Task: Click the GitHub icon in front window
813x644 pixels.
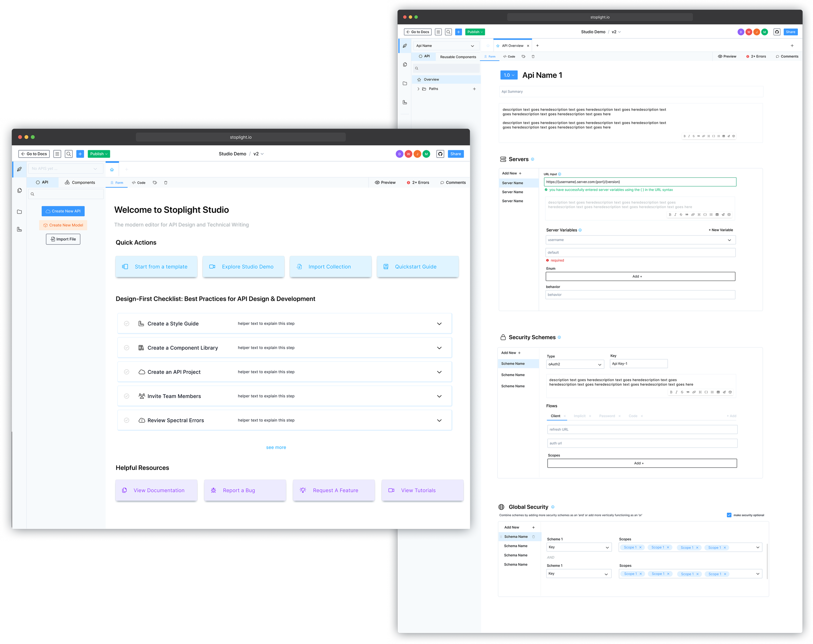Action: pyautogui.click(x=440, y=154)
